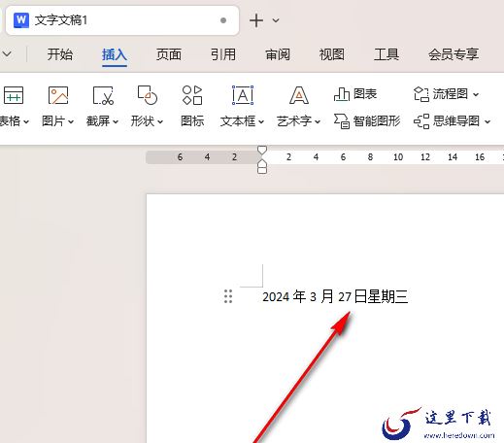
Task: Click the Picture (图片) insert icon
Action: pyautogui.click(x=58, y=95)
